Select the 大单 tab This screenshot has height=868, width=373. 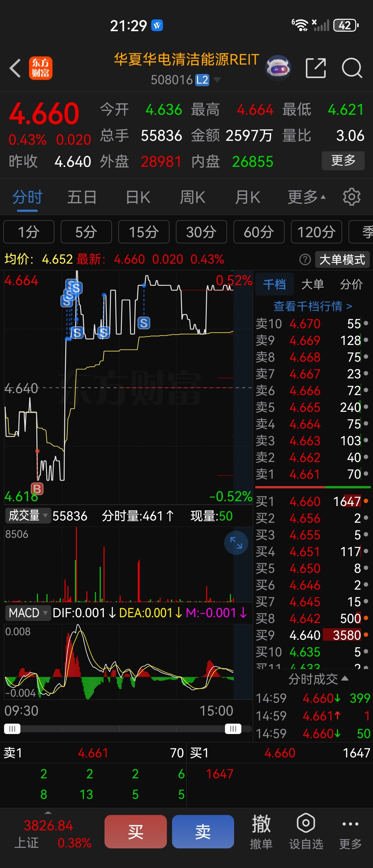pyautogui.click(x=313, y=285)
